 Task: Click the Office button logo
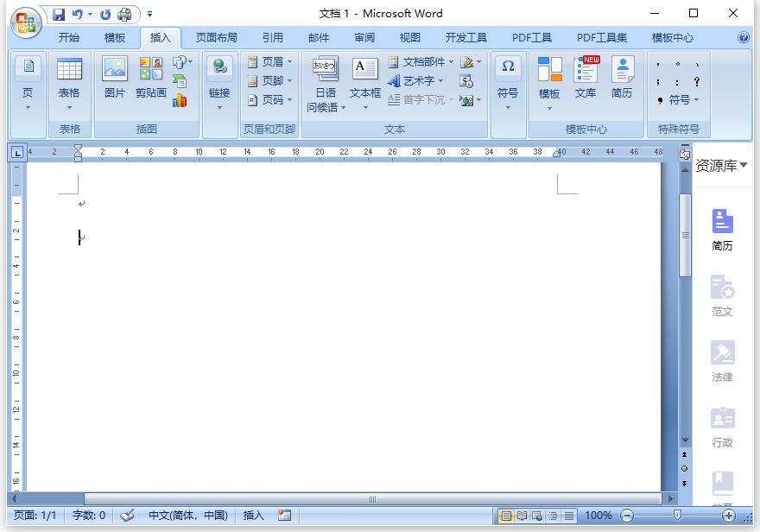(x=26, y=22)
